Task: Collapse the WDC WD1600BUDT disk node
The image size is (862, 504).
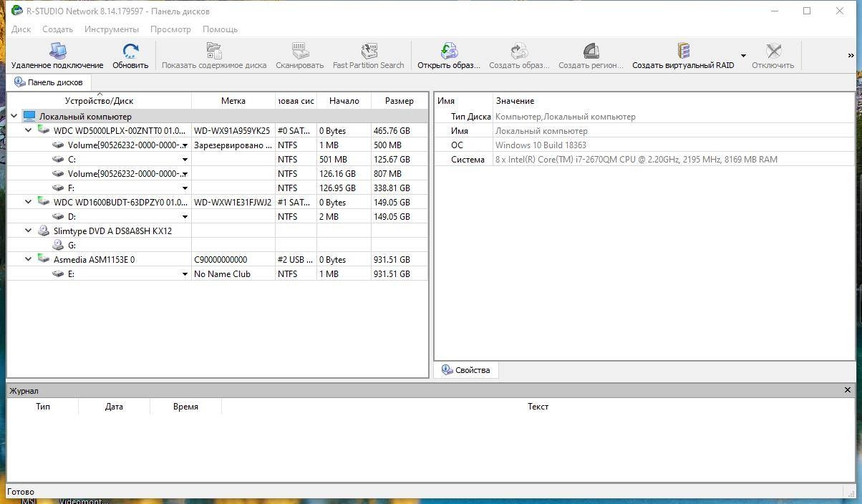Action: pyautogui.click(x=28, y=202)
